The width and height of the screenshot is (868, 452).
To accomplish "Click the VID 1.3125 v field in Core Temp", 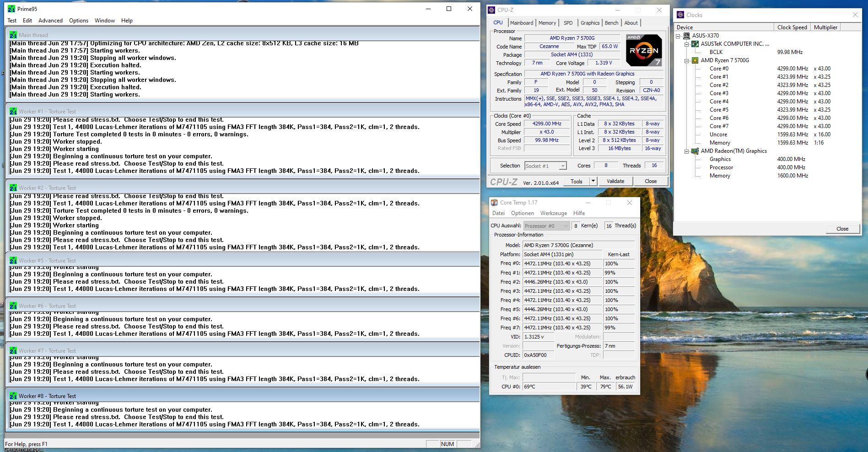I will 539,337.
